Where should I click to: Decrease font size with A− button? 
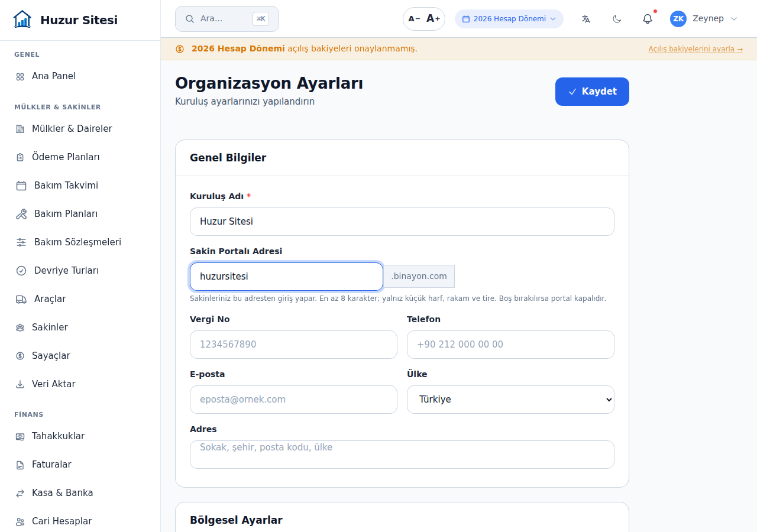point(414,19)
